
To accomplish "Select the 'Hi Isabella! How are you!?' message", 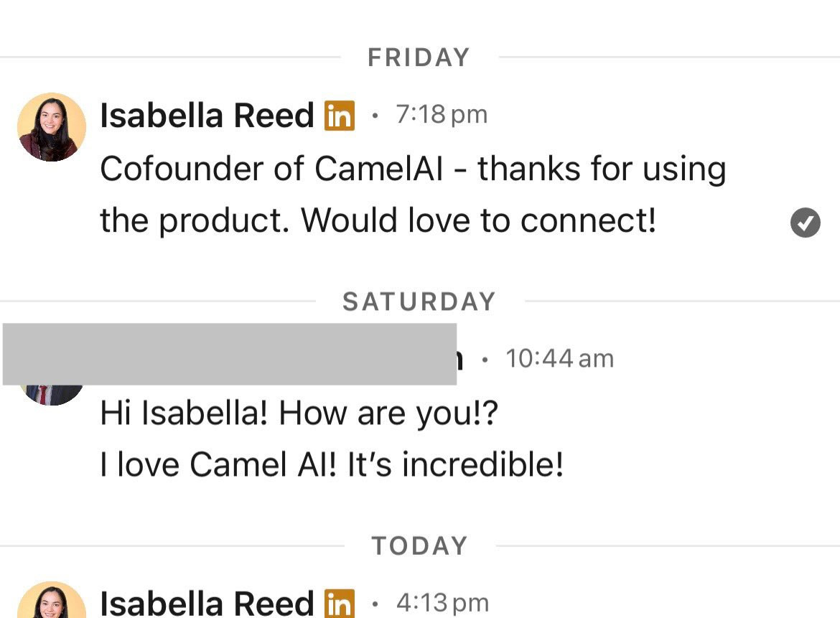I will tap(299, 413).
